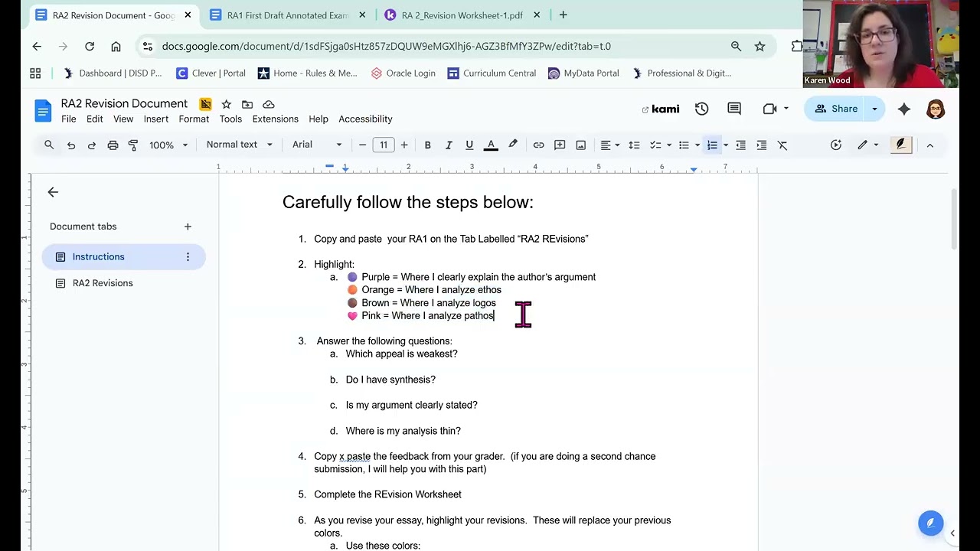Open the text alignment dropdown
Screen dimensions: 980x551
click(x=610, y=145)
